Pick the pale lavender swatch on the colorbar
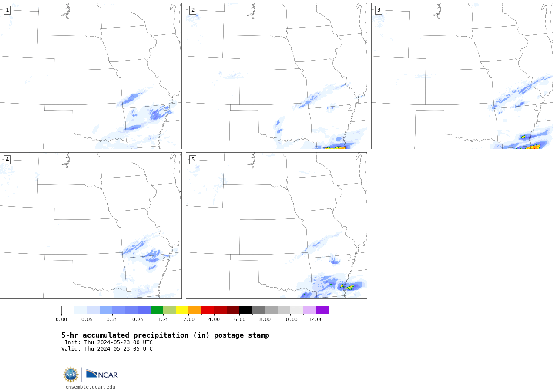 [x=309, y=310]
